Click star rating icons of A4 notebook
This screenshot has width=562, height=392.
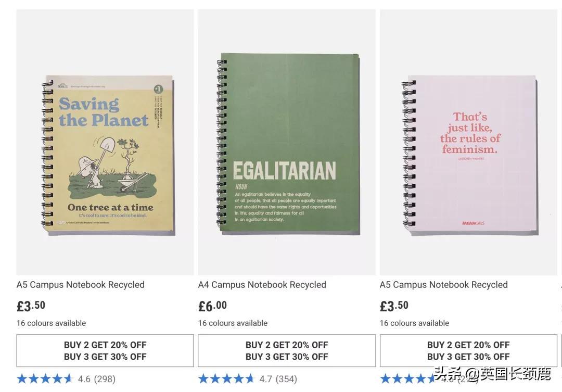[226, 379]
